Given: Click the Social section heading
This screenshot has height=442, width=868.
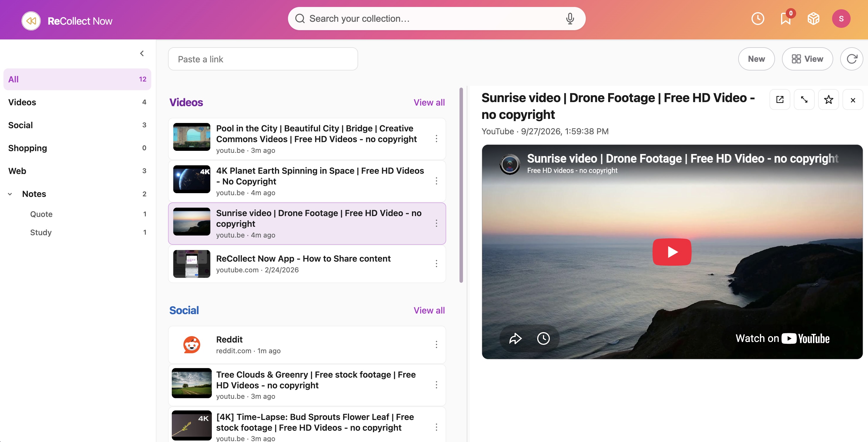Looking at the screenshot, I should (x=184, y=310).
